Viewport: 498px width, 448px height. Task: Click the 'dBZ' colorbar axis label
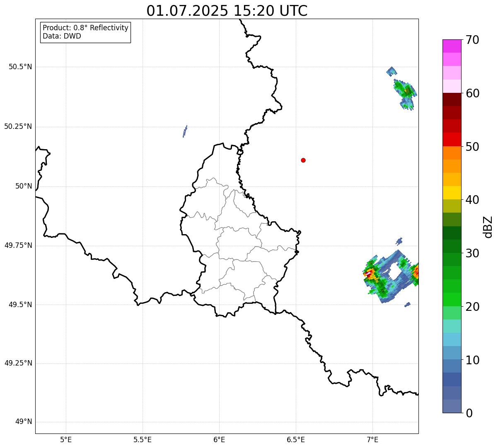[488, 227]
